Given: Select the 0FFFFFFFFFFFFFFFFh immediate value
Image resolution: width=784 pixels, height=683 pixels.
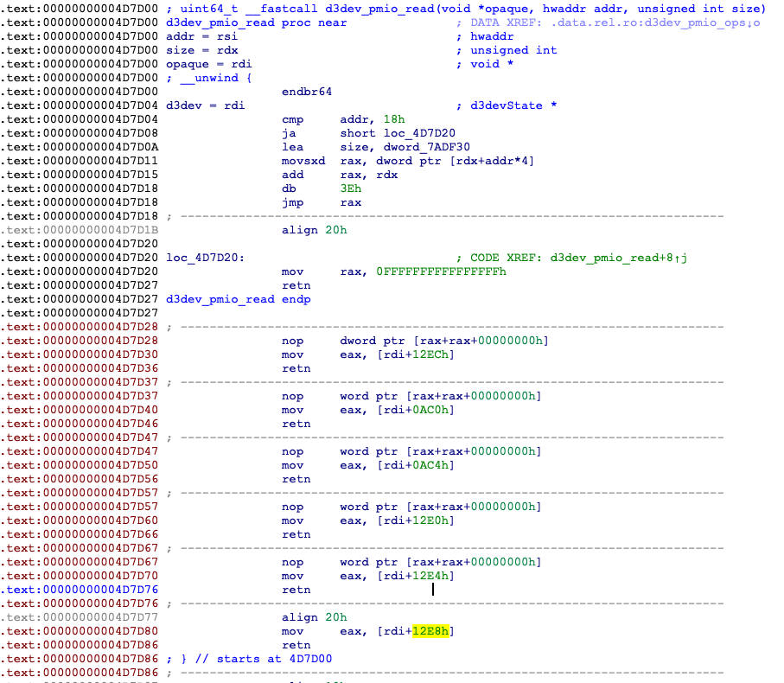Looking at the screenshot, I should click(441, 271).
